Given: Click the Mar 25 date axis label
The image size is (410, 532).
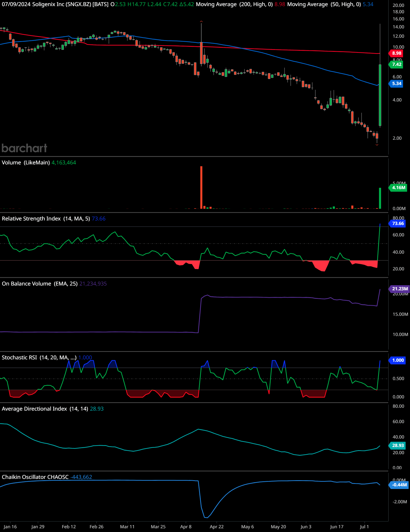Looking at the screenshot, I should [x=158, y=527].
